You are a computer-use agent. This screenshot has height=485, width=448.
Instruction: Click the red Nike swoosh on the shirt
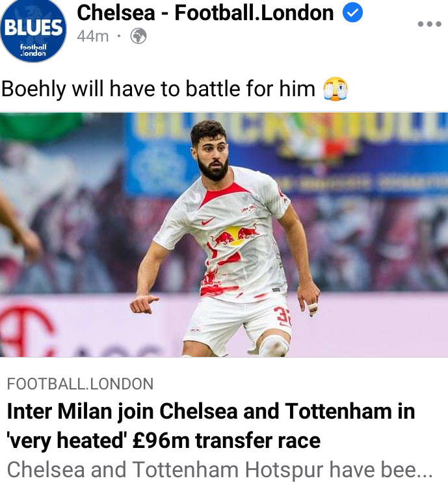pyautogui.click(x=208, y=221)
